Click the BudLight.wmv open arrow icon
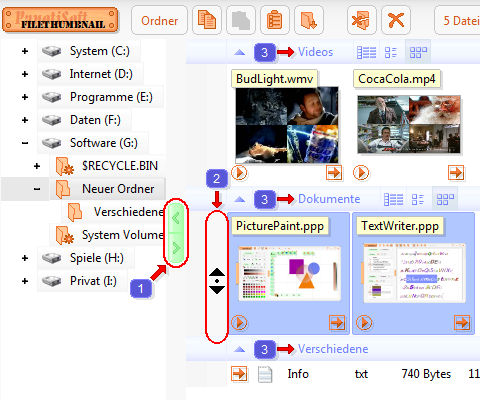The height and width of the screenshot is (400, 480). (x=334, y=173)
